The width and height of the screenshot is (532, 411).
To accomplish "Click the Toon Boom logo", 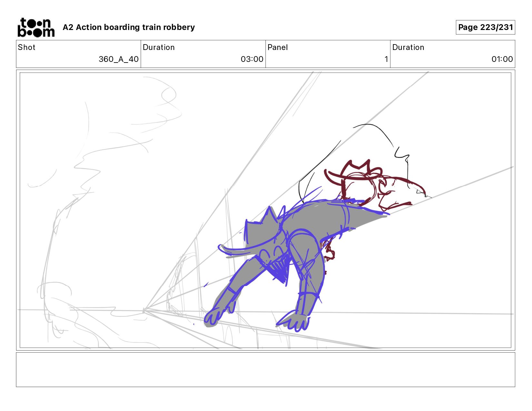I will (36, 27).
